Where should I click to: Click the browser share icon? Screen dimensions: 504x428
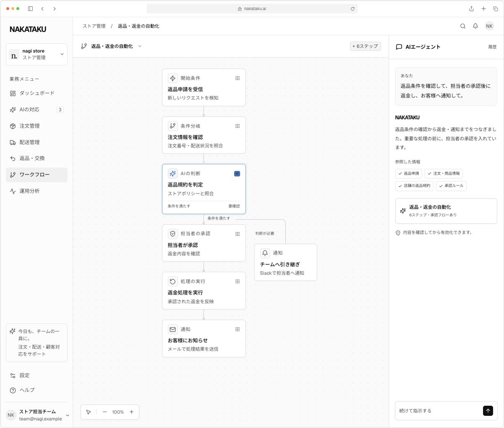click(x=471, y=8)
